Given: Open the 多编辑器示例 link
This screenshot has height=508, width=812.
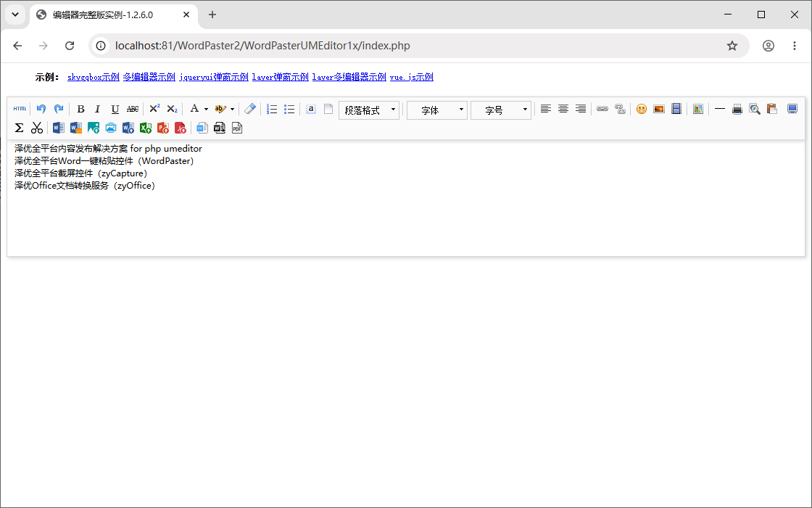Looking at the screenshot, I should point(149,77).
